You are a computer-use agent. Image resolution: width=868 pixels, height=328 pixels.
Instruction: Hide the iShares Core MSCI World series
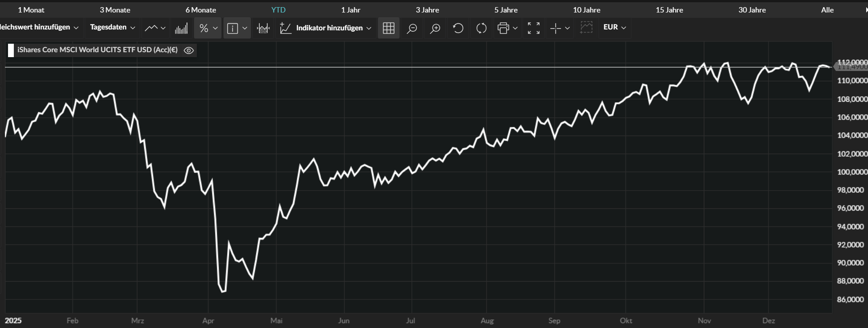click(189, 50)
